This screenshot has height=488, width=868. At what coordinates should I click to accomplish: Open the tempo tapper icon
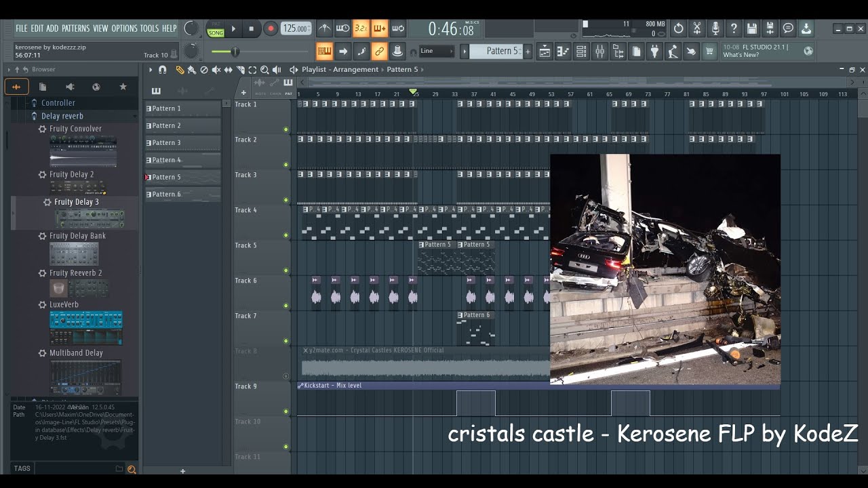pyautogui.click(x=673, y=51)
